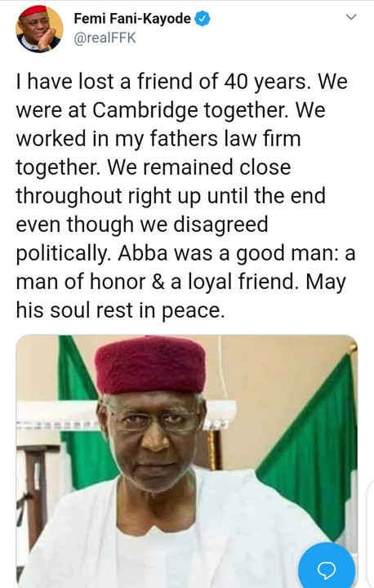
Task: Open the tweet author's profile avatar
Action: point(39,29)
